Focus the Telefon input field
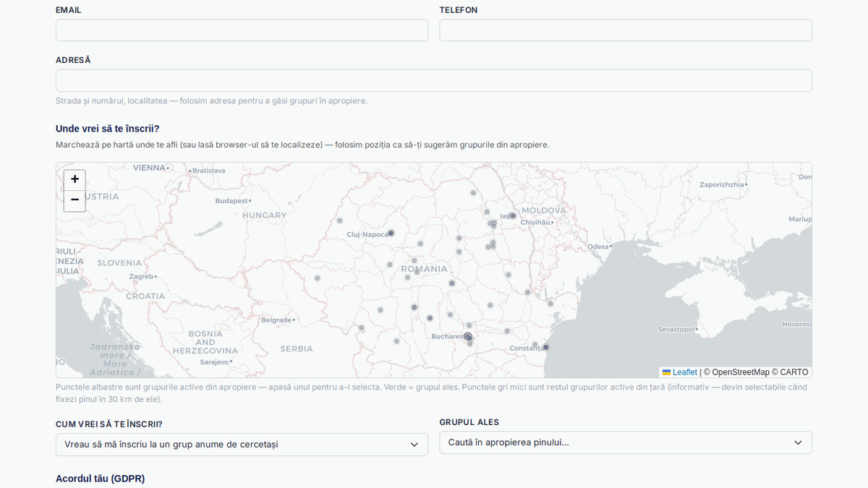 (x=626, y=30)
